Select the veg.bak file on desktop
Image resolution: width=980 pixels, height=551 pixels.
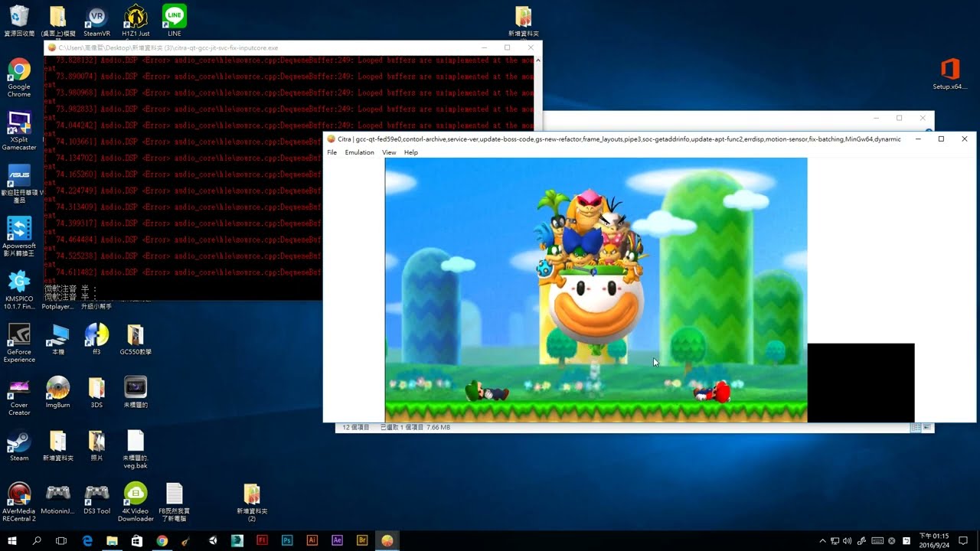click(x=136, y=449)
